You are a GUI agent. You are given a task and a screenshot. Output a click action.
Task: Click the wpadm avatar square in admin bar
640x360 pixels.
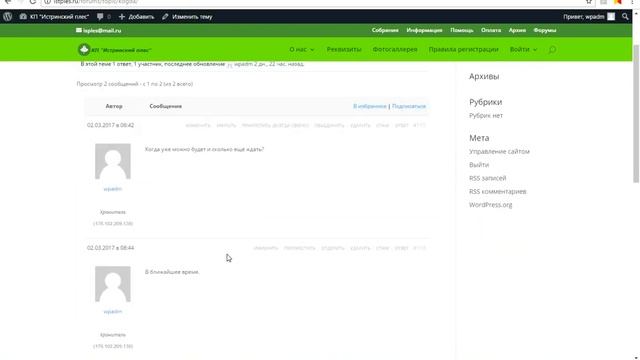tap(611, 17)
